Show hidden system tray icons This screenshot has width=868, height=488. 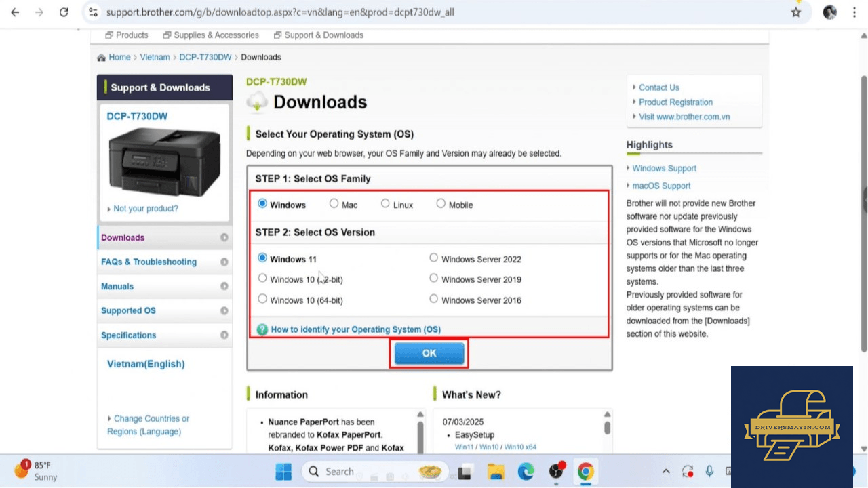pyautogui.click(x=666, y=471)
